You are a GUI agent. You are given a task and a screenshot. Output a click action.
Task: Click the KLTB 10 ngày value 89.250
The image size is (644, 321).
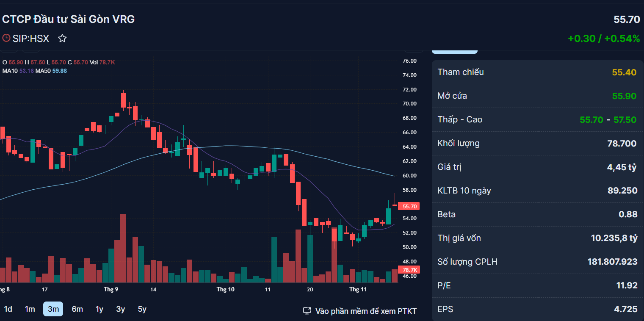pyautogui.click(x=622, y=191)
